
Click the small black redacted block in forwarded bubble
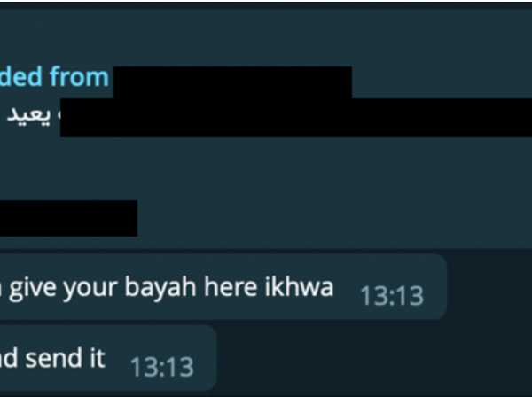pos(68,218)
